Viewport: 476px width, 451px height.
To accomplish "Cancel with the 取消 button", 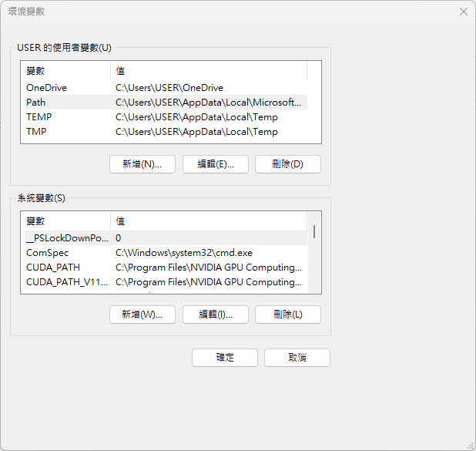I will [297, 358].
